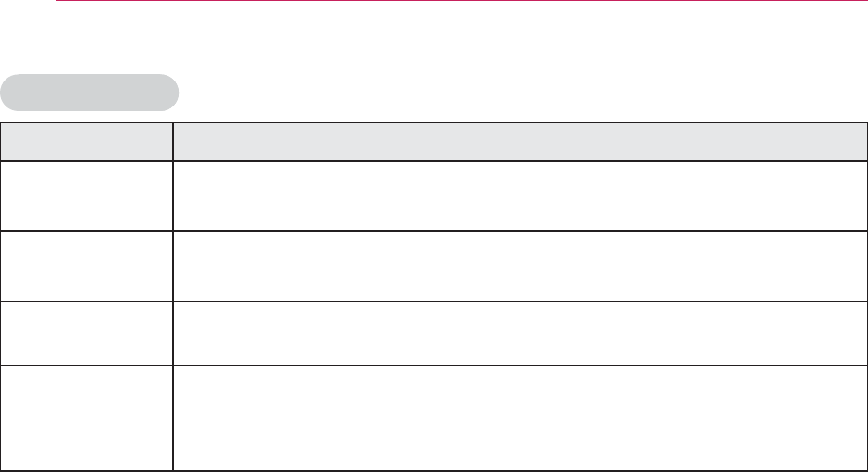This screenshot has height=472, width=868.
Task: Select second body row's wide right cell
Action: tap(520, 267)
